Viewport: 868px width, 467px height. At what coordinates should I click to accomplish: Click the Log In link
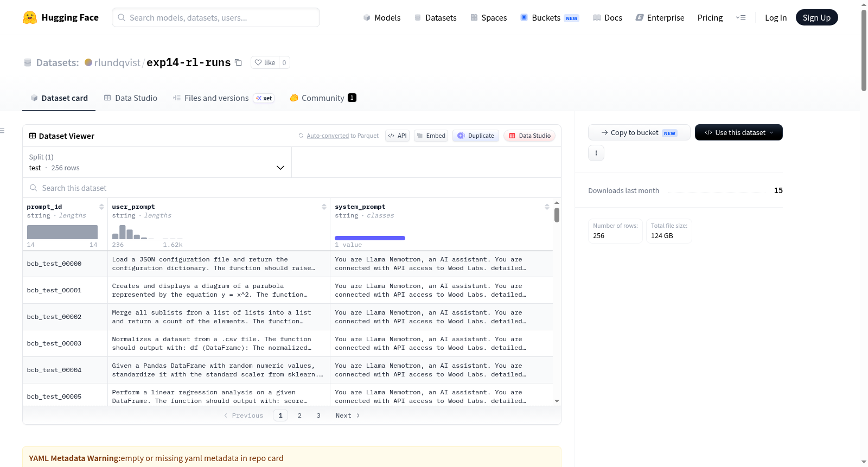(776, 17)
